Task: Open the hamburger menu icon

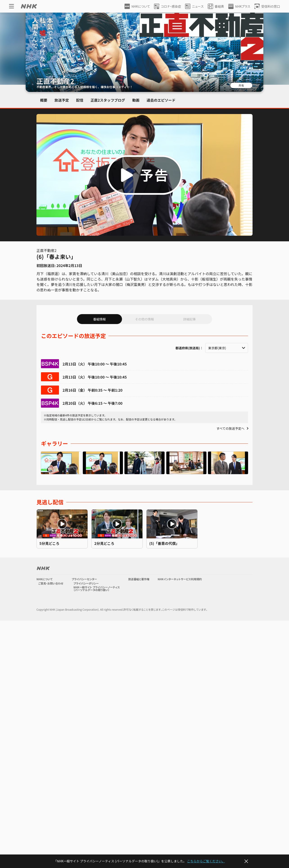Action: coord(11,6)
